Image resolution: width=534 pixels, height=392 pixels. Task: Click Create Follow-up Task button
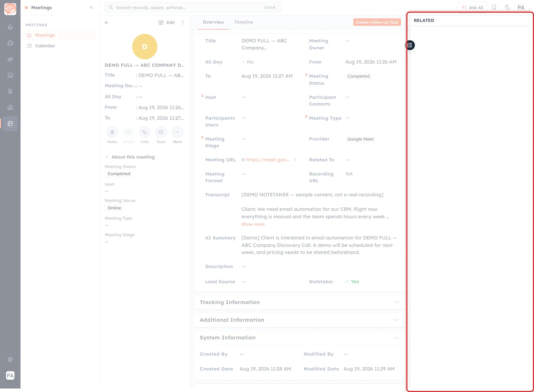coord(377,22)
